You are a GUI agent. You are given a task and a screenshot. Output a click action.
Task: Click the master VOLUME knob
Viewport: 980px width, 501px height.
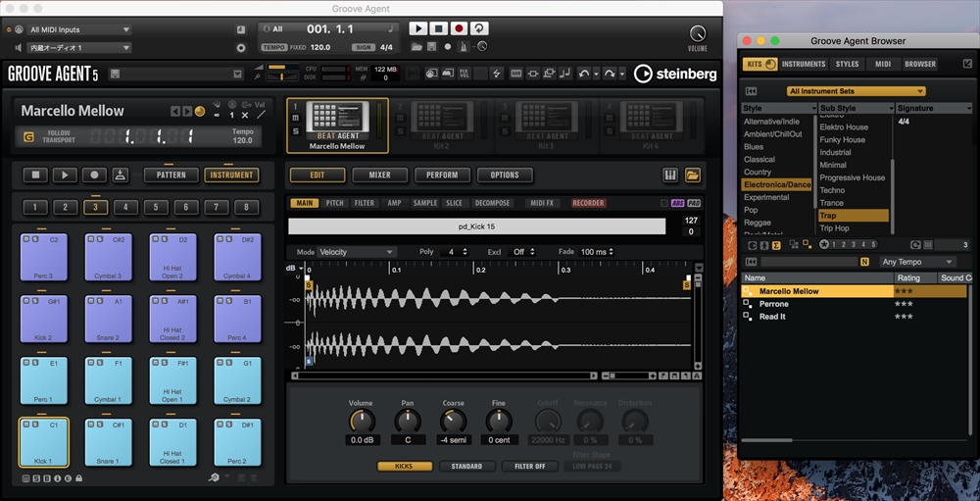pos(698,33)
